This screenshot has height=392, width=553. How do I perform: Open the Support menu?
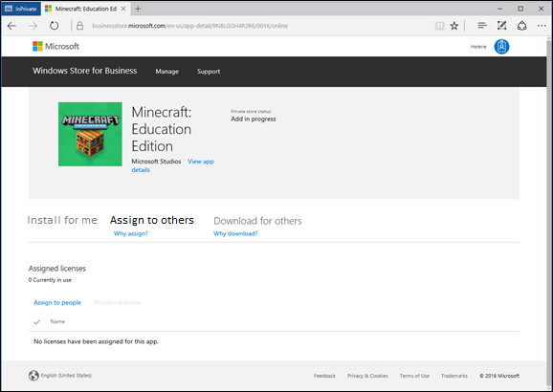pos(209,71)
